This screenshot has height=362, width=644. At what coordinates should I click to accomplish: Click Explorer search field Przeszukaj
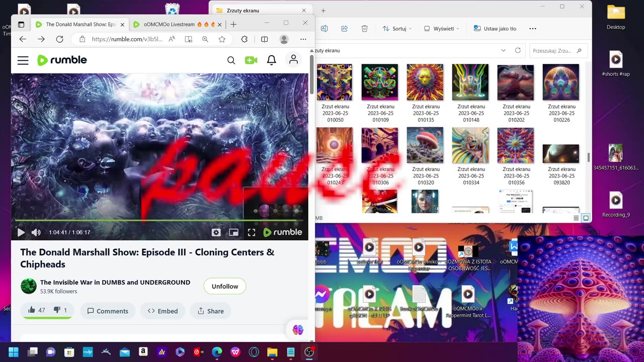click(558, 50)
